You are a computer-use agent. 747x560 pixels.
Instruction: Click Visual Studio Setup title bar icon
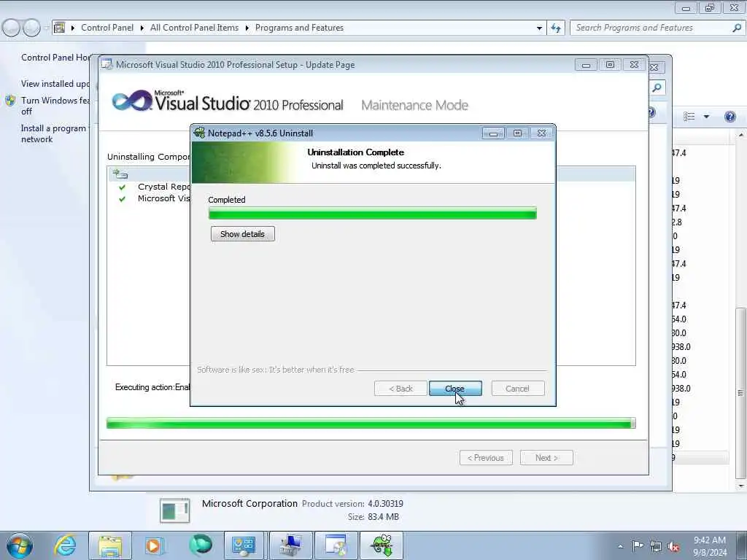coord(107,64)
